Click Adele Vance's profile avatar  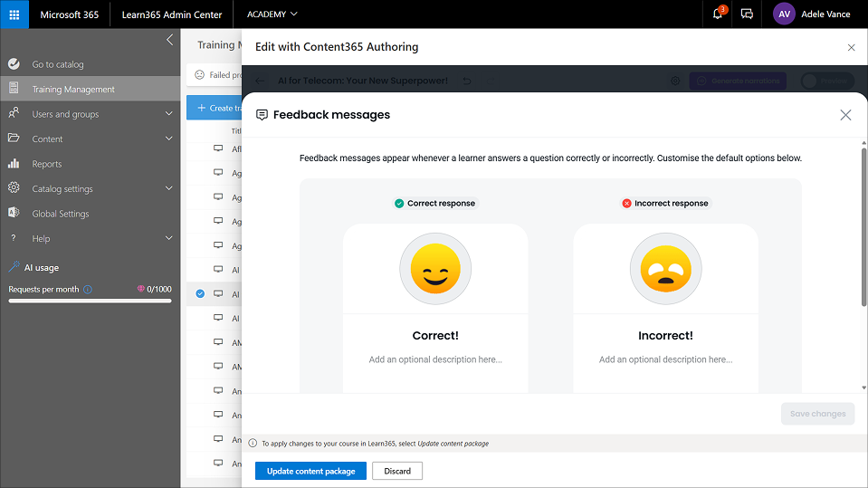pos(784,14)
